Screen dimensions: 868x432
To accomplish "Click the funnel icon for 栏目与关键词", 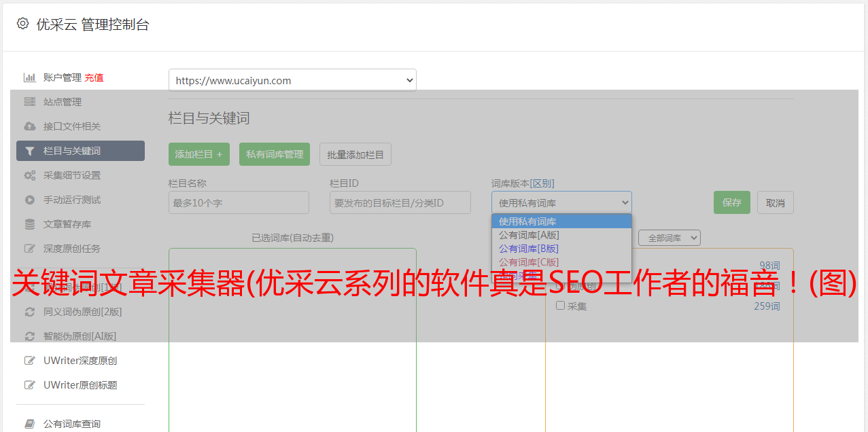I will point(30,151).
